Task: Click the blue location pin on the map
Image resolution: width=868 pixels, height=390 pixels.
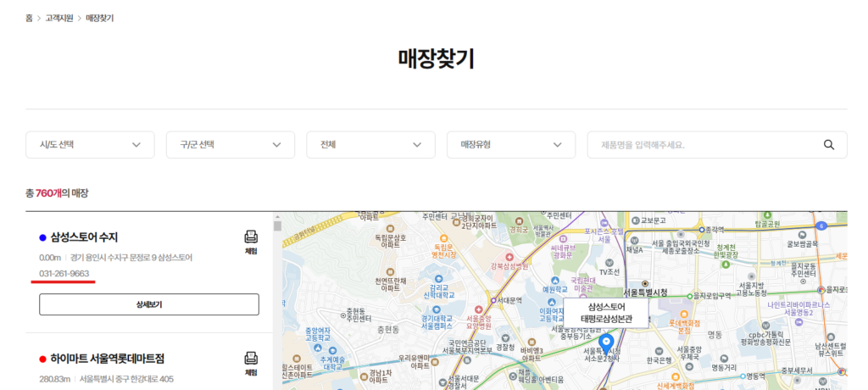Action: coord(606,343)
